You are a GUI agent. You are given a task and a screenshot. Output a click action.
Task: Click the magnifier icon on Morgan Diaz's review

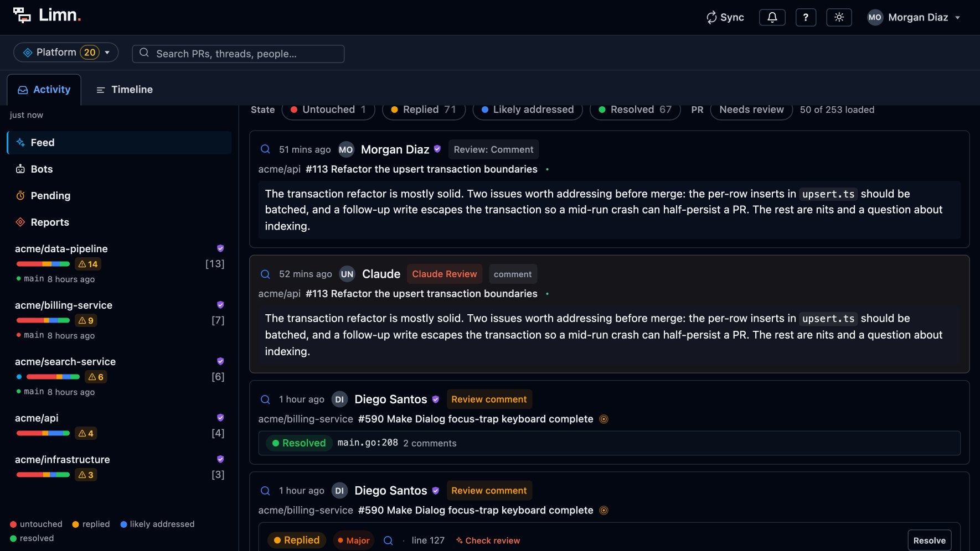tap(265, 149)
